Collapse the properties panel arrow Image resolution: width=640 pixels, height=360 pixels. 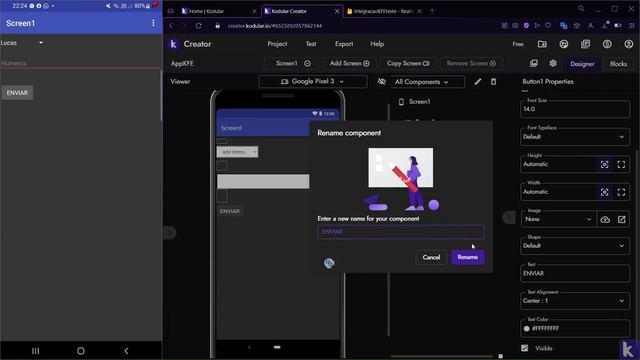(509, 217)
